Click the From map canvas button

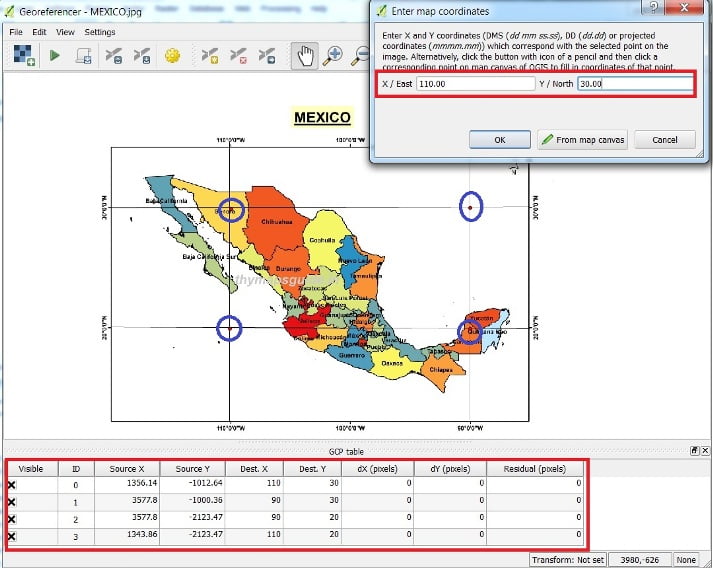tap(582, 140)
